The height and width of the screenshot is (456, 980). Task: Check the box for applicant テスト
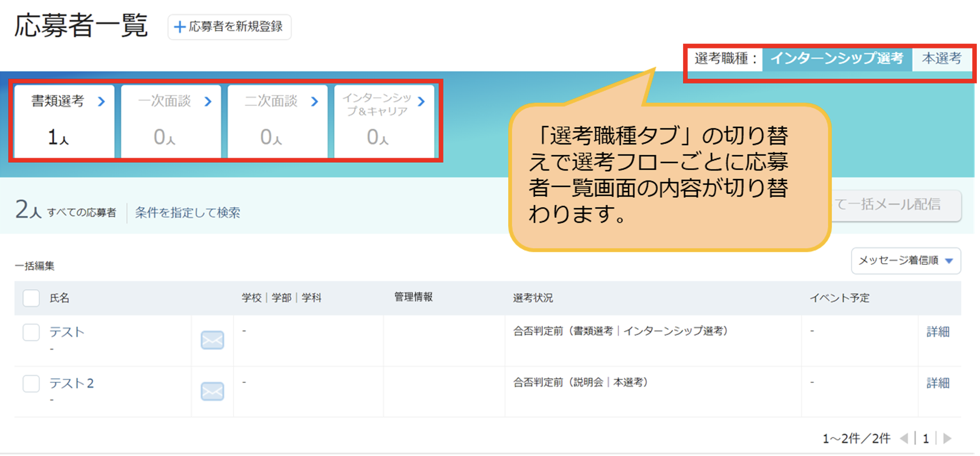[x=31, y=332]
